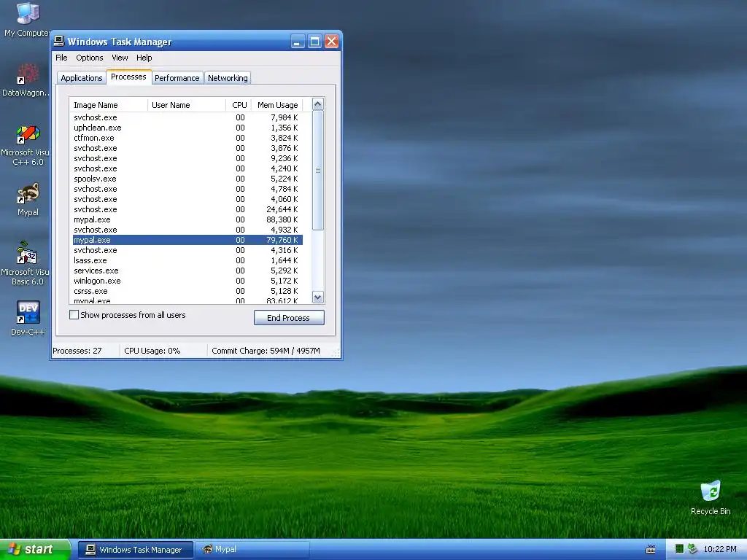Viewport: 747px width, 560px height.
Task: Sort by the CPU column header
Action: point(239,105)
